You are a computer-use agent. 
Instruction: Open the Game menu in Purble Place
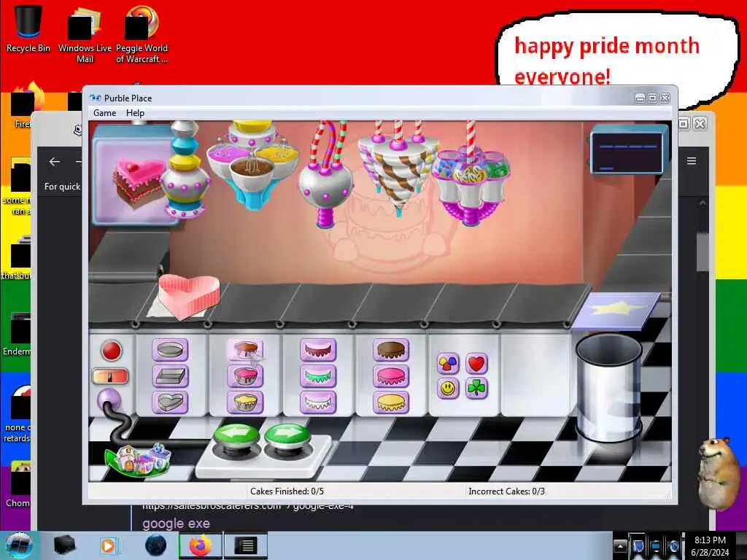click(104, 113)
